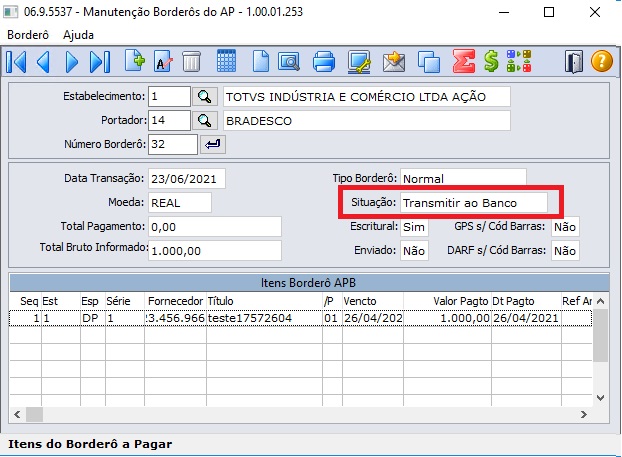
Task: Select title cell teste17572604
Action: (x=265, y=318)
